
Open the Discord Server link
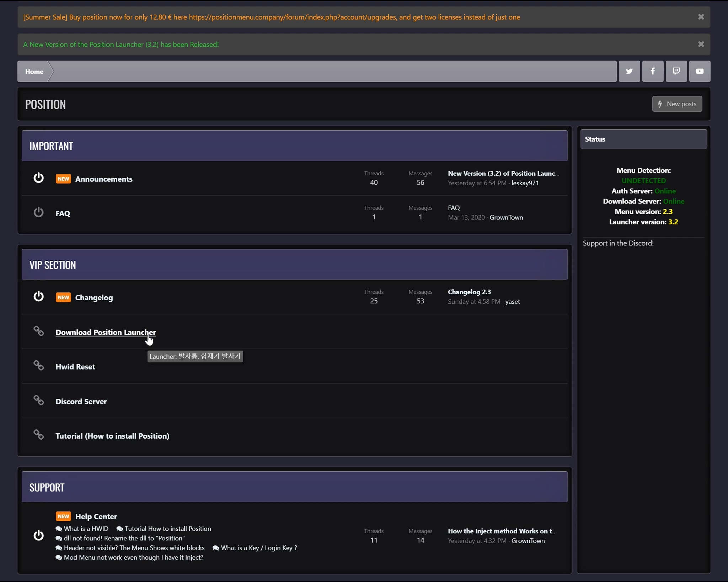tap(81, 401)
